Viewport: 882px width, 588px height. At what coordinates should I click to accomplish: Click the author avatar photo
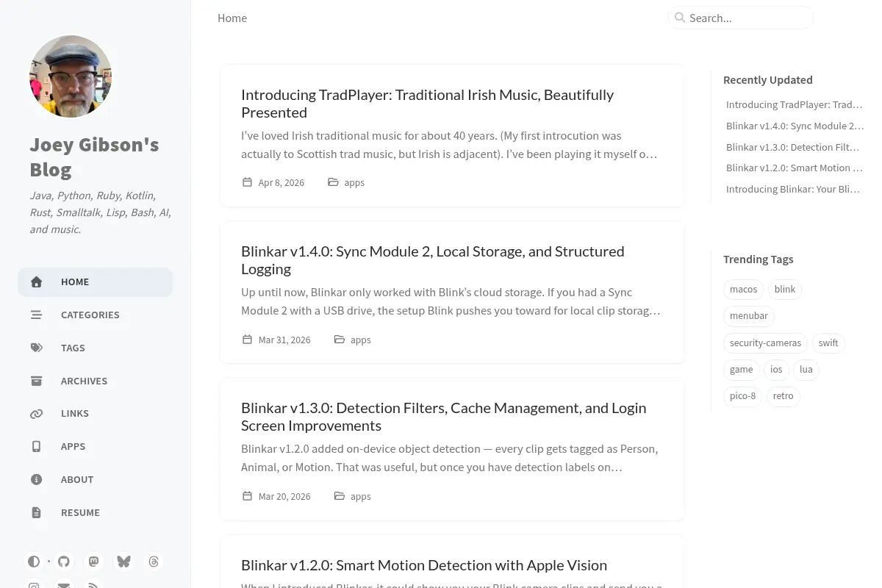coord(71,76)
